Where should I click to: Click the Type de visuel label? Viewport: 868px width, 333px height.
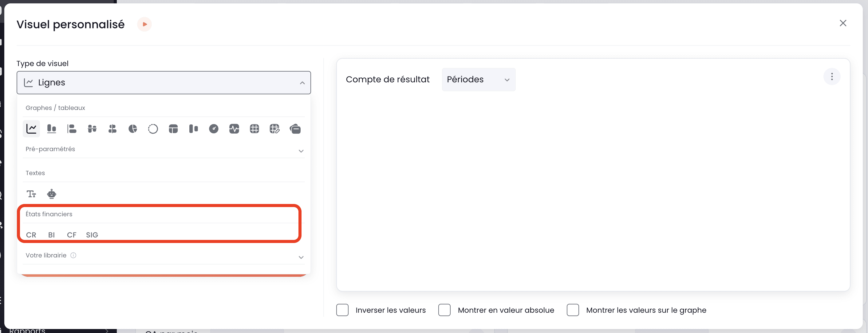point(42,64)
